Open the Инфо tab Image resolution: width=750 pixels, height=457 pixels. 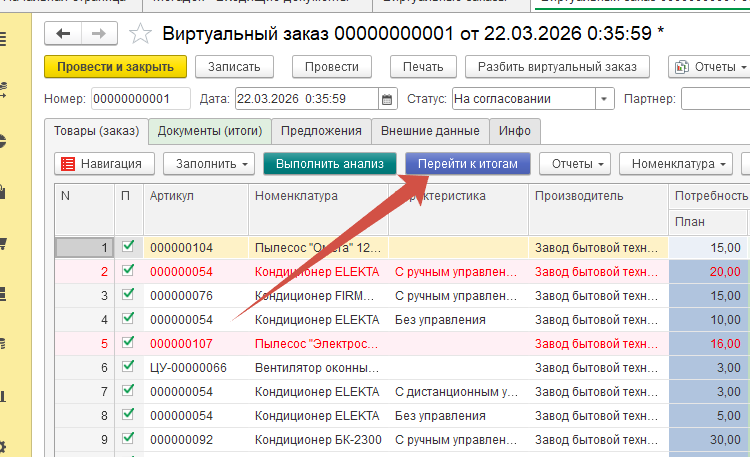click(x=515, y=131)
